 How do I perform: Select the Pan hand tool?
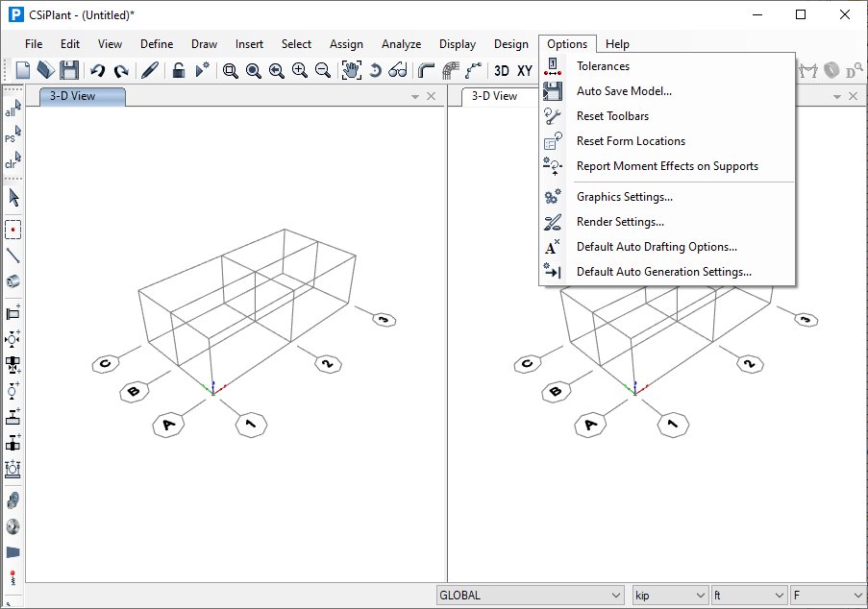click(x=352, y=70)
